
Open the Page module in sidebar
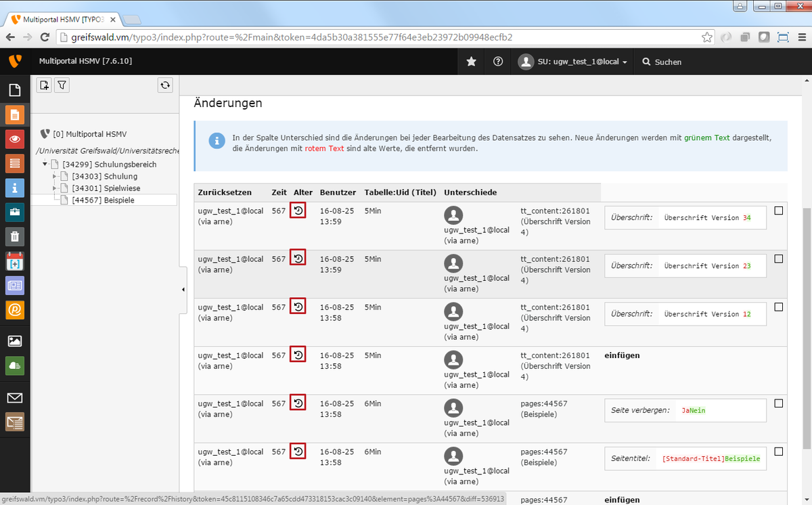tap(15, 114)
